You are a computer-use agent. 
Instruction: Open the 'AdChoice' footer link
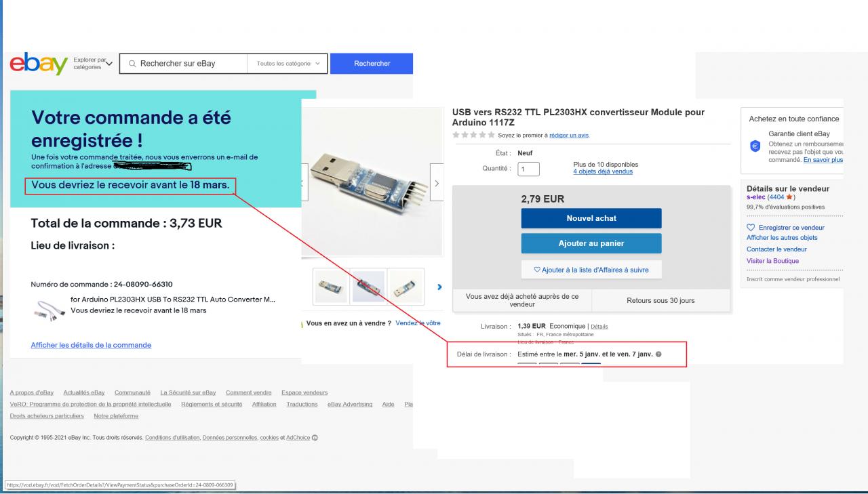(x=298, y=438)
